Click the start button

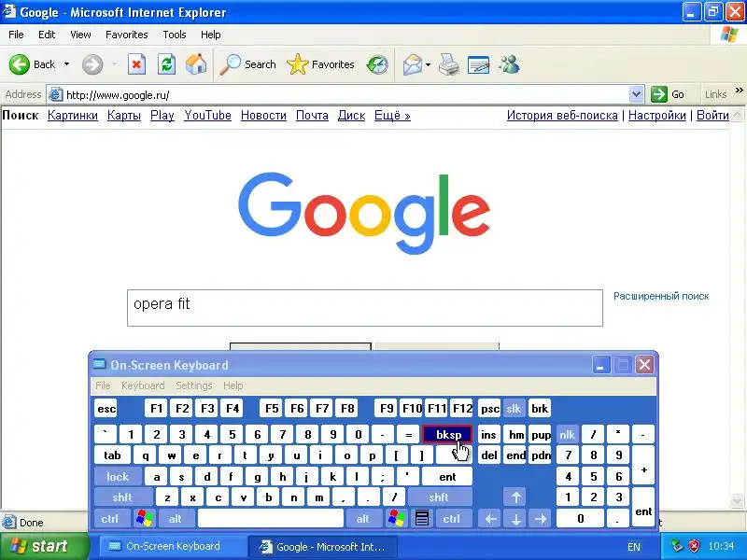click(45, 546)
